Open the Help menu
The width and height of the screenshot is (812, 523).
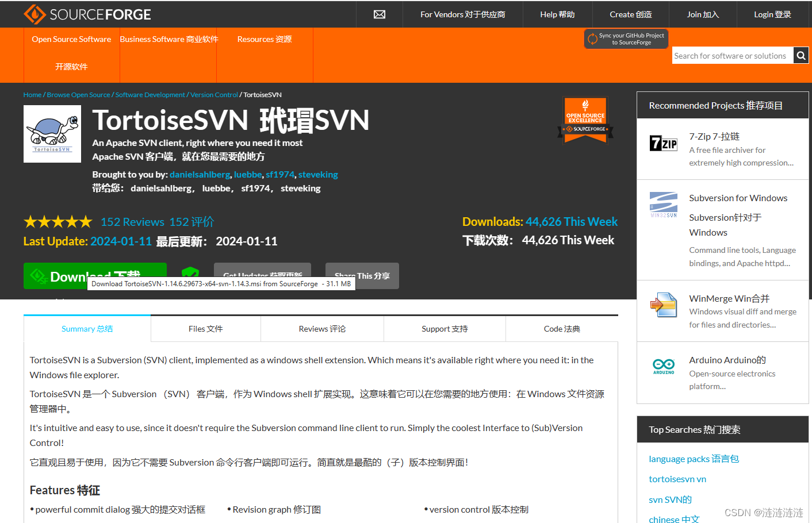(557, 14)
